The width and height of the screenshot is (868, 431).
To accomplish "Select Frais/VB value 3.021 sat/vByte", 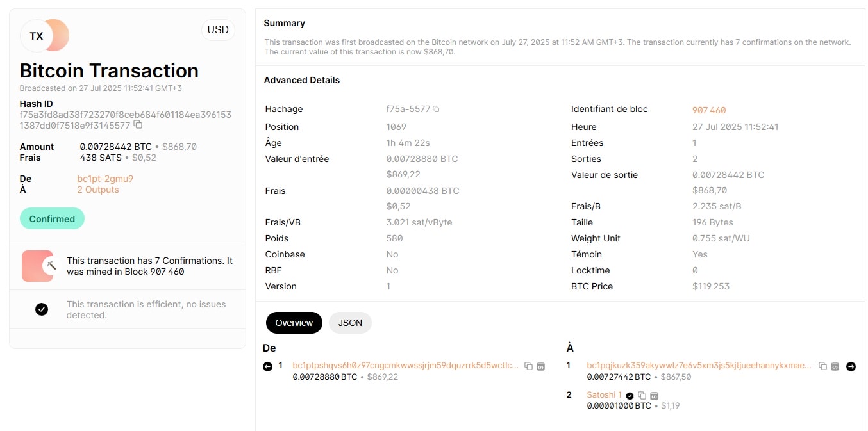I will [419, 222].
